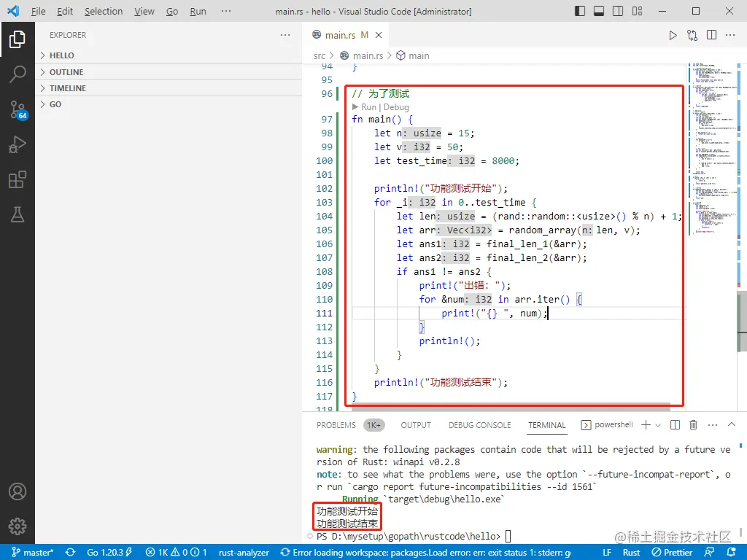Show more menu bar items ellipsis
This screenshot has width=747, height=560.
click(226, 11)
